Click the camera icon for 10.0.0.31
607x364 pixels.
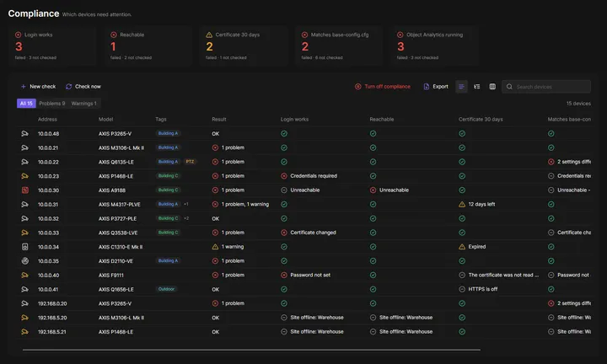[x=24, y=204]
